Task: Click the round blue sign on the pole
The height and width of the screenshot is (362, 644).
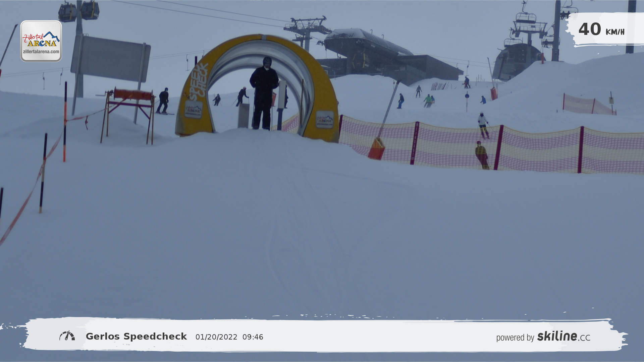Action: click(x=467, y=96)
